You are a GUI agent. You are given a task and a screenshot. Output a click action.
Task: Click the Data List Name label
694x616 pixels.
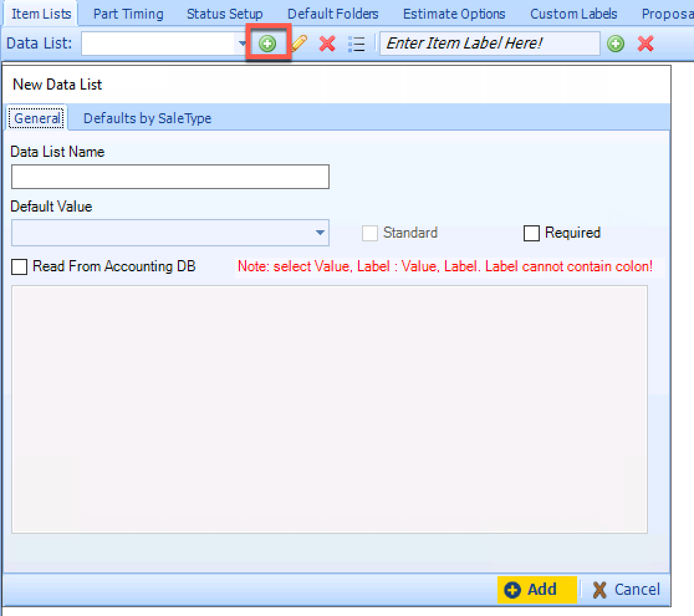coord(58,152)
